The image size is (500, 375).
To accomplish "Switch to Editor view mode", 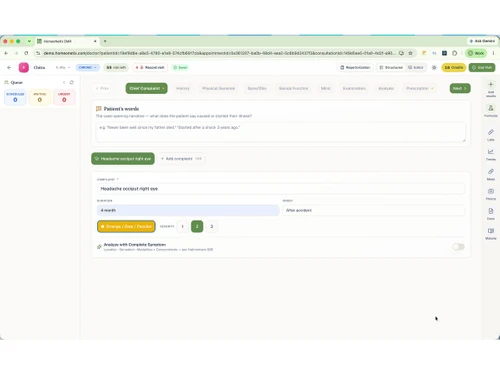I will [416, 67].
